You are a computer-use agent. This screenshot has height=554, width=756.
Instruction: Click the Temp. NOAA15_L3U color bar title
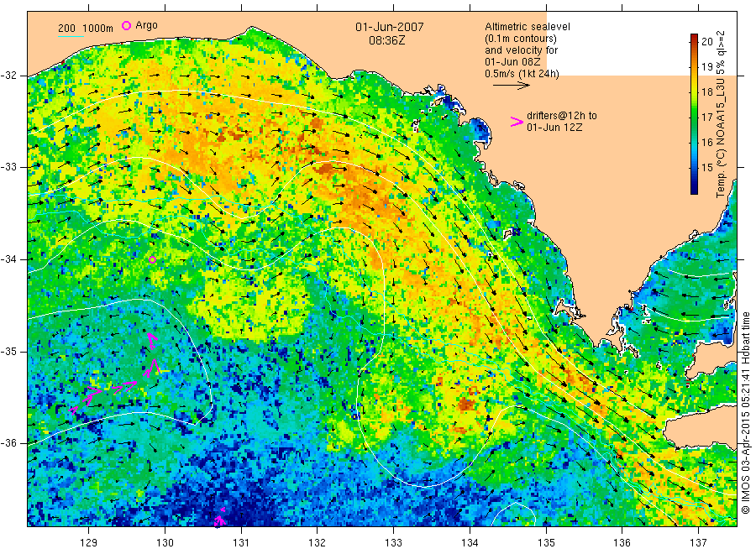point(721,114)
